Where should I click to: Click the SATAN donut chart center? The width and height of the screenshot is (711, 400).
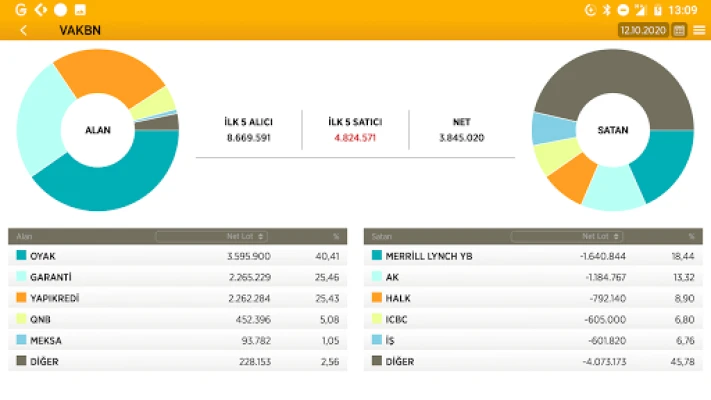click(x=612, y=130)
